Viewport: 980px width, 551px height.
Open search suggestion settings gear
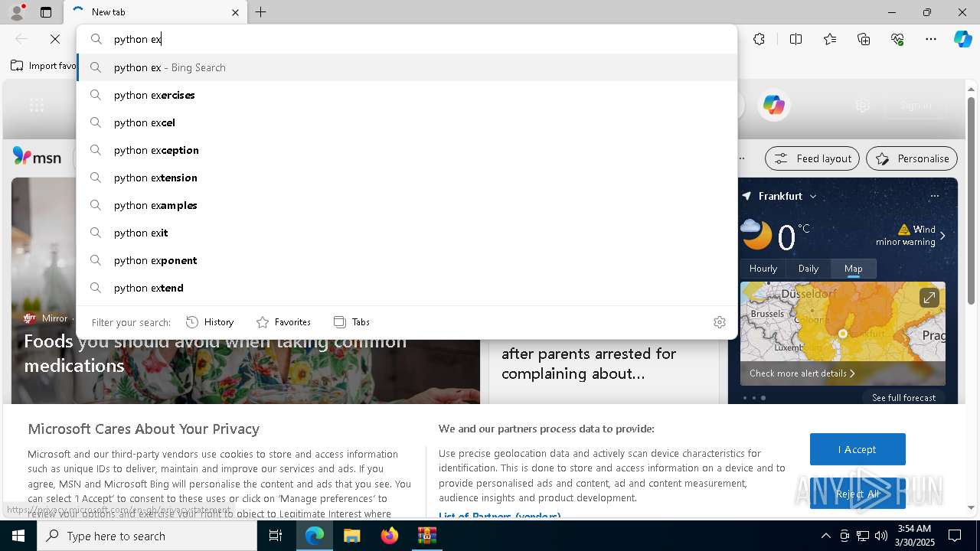(x=719, y=322)
